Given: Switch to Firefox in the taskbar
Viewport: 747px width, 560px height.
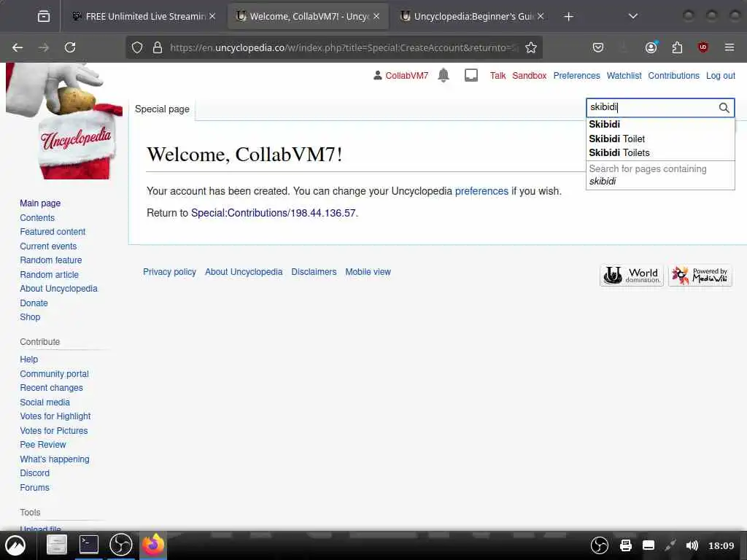Looking at the screenshot, I should [x=153, y=545].
